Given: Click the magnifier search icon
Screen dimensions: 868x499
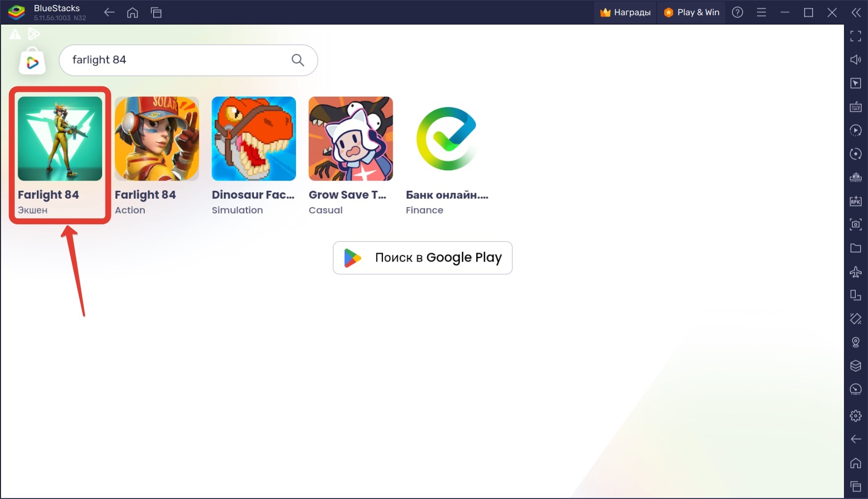Looking at the screenshot, I should [x=298, y=60].
